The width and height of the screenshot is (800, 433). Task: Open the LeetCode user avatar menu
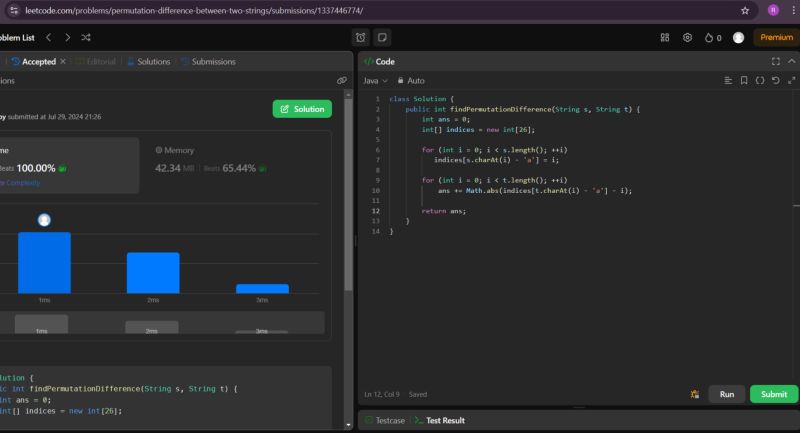pyautogui.click(x=738, y=37)
